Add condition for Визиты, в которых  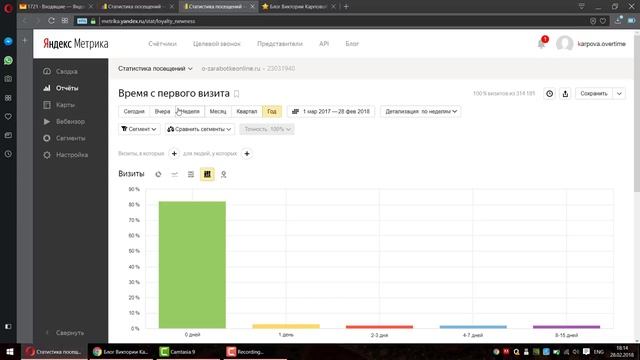tap(174, 153)
